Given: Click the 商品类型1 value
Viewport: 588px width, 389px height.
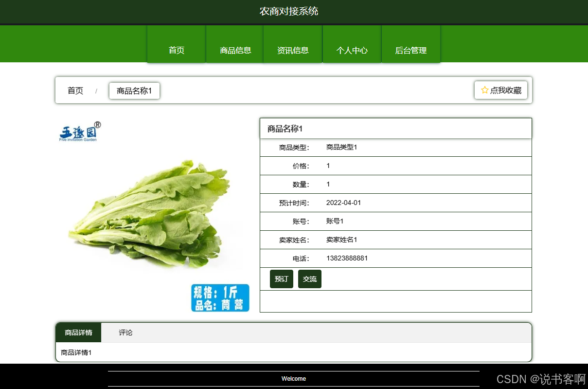Looking at the screenshot, I should (x=341, y=147).
